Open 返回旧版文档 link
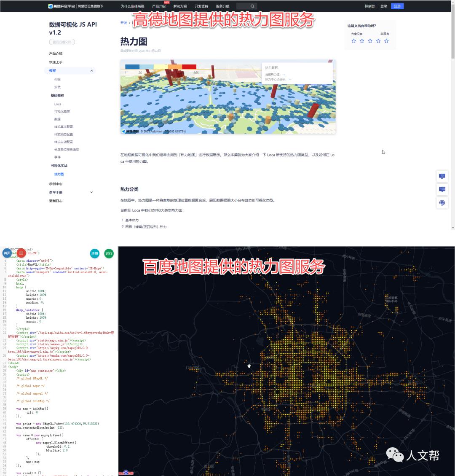 coord(62,42)
